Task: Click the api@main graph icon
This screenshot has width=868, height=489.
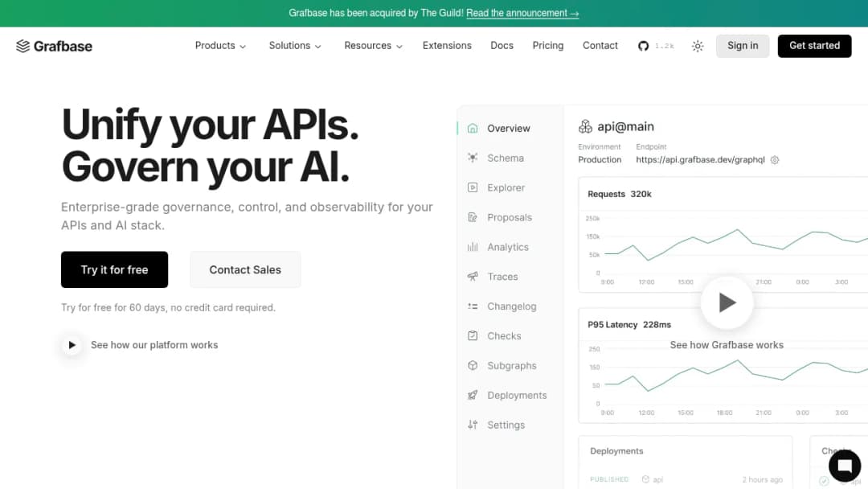Action: (x=585, y=127)
